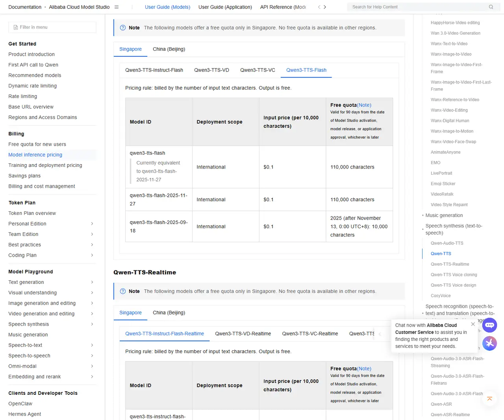This screenshot has width=504, height=420.
Task: Jump to Wanx-Digital Human in outline
Action: tap(450, 121)
